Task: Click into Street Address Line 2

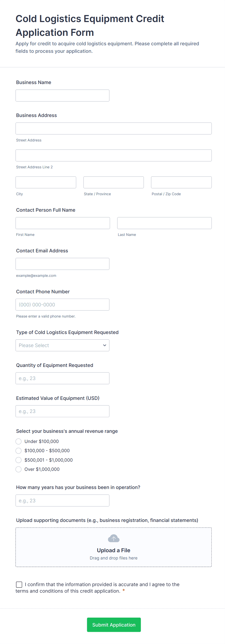Action: pyautogui.click(x=113, y=155)
